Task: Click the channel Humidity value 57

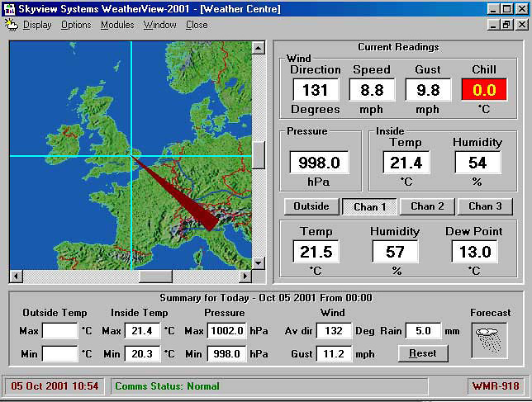Action: 395,252
